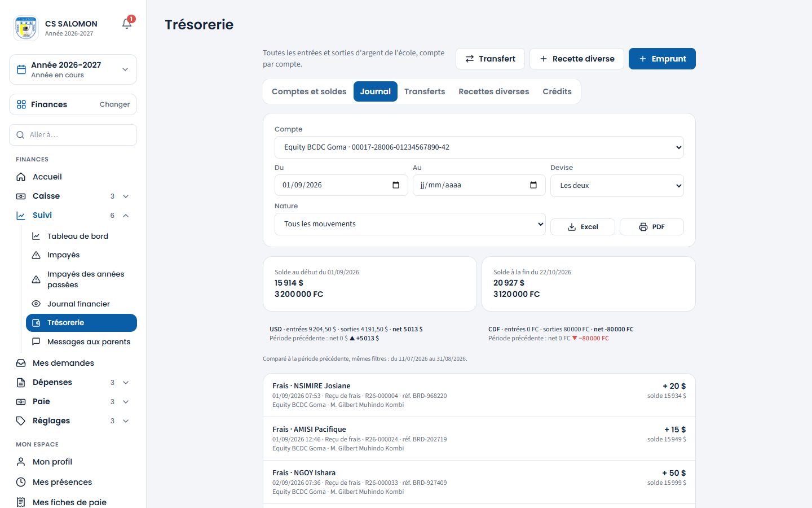Click the Accueil home icon

21,177
